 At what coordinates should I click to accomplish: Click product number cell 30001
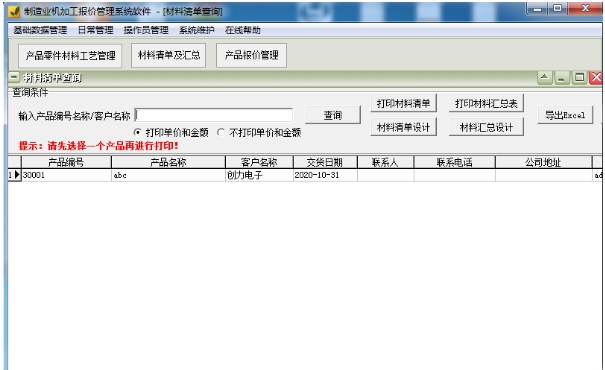click(x=66, y=175)
